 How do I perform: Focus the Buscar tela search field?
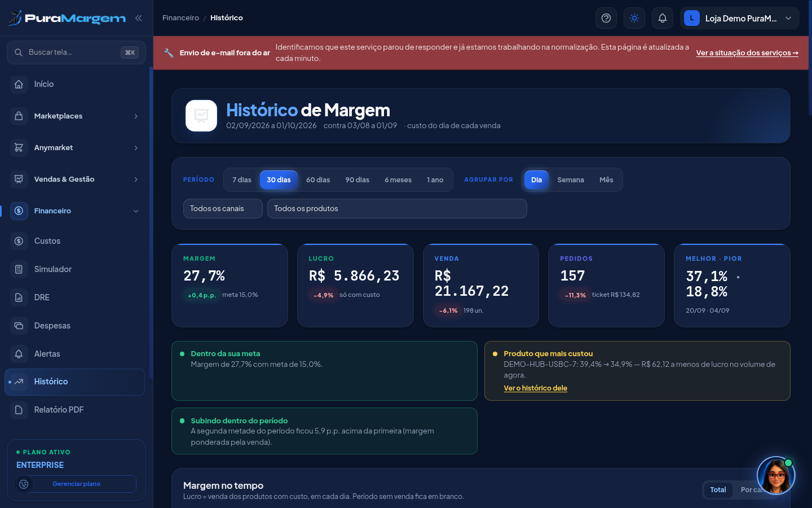pyautogui.click(x=76, y=52)
